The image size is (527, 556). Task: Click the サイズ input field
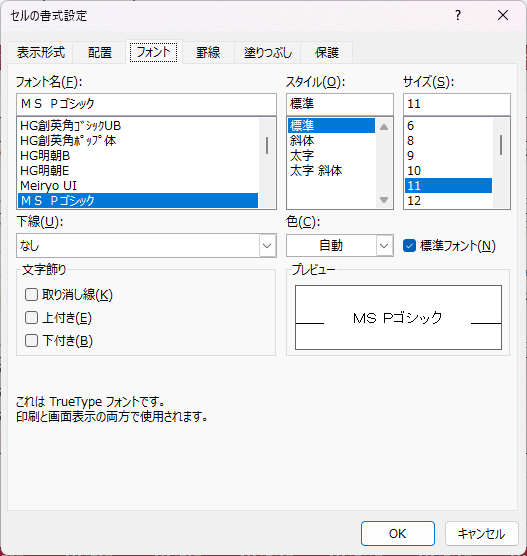pyautogui.click(x=457, y=104)
